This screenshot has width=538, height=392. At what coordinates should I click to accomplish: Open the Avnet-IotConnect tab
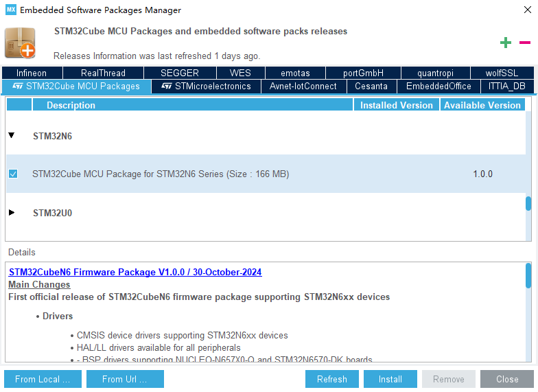pos(303,87)
